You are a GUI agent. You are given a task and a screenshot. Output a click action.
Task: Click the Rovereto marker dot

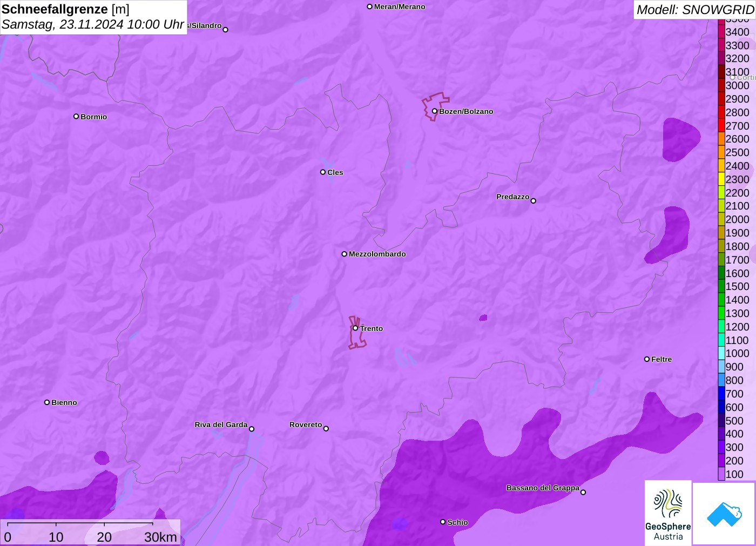tap(326, 429)
